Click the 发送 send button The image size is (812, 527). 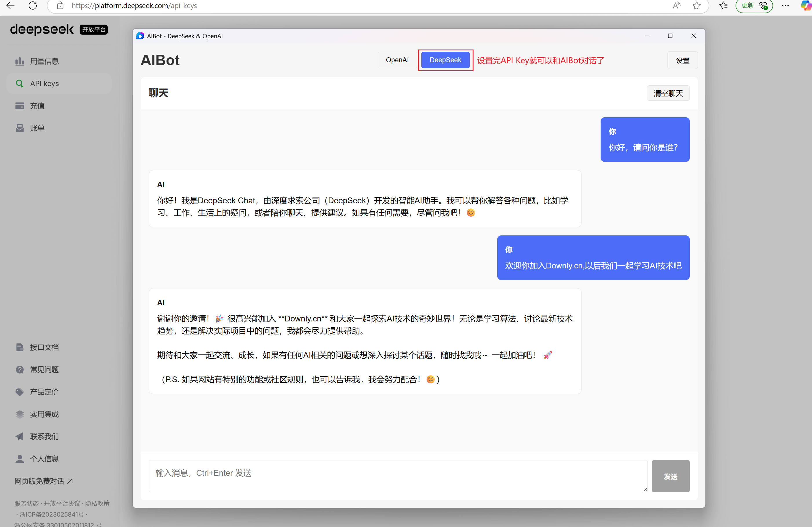pos(670,476)
